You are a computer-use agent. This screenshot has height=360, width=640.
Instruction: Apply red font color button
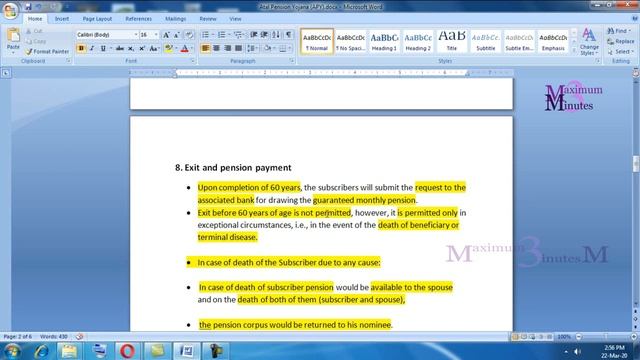click(x=184, y=48)
